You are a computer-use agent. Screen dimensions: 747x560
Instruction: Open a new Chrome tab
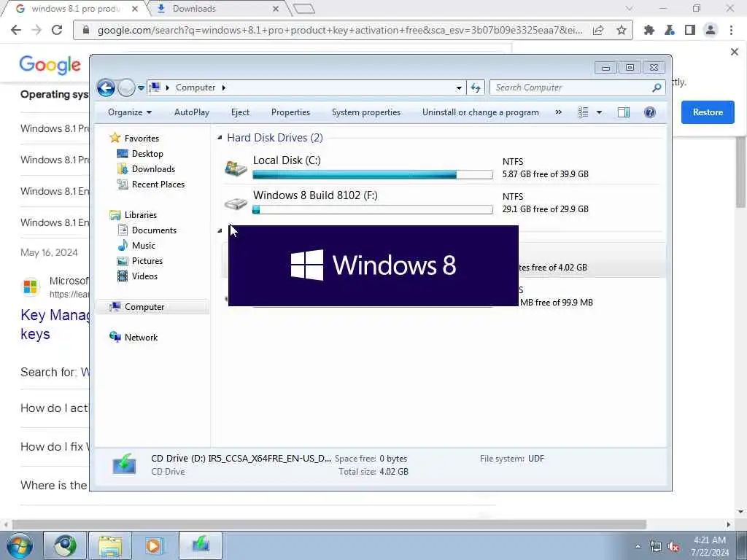coord(304,9)
